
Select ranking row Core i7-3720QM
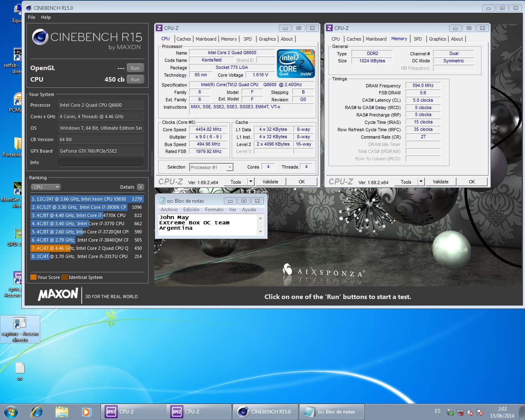[x=87, y=232]
